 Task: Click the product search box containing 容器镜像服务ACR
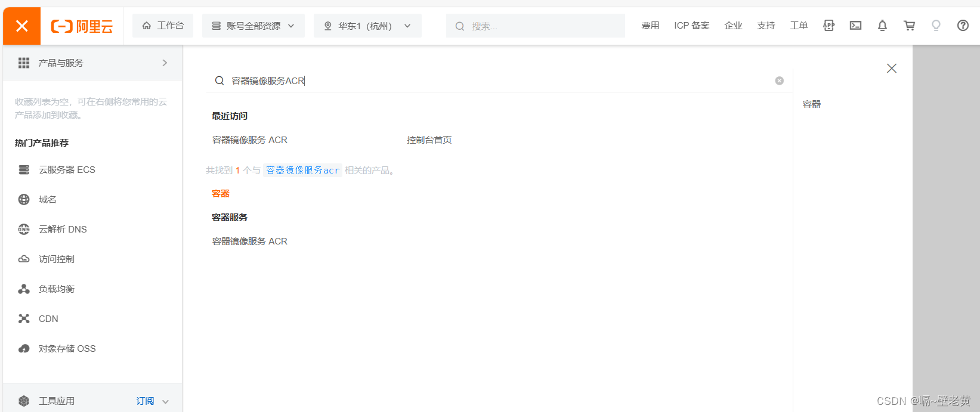[499, 80]
